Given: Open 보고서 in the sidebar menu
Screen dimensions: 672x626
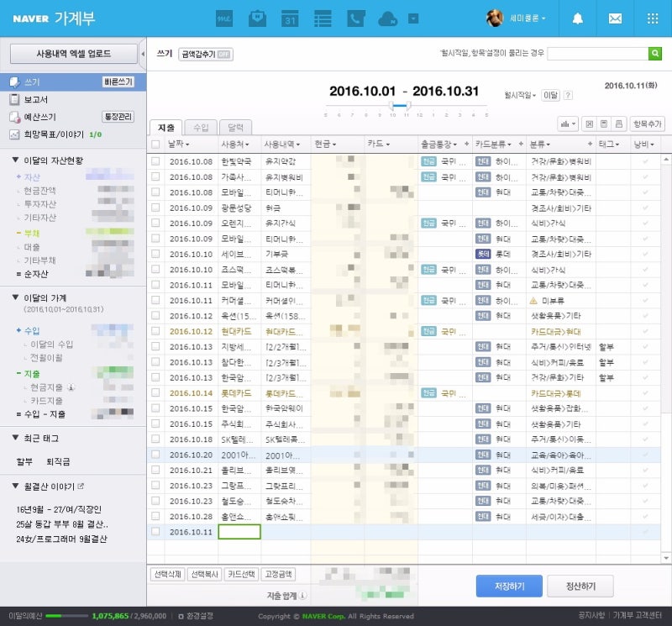Looking at the screenshot, I should (35, 99).
